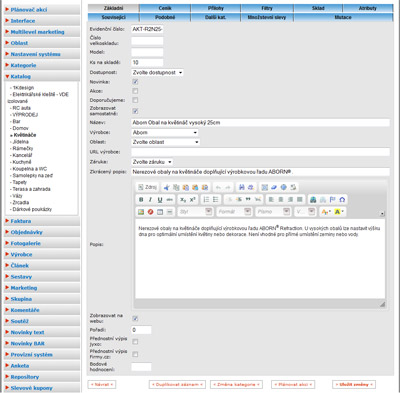Open the Styl dropdown in editor
This screenshot has height=393, width=400.
coord(195,212)
